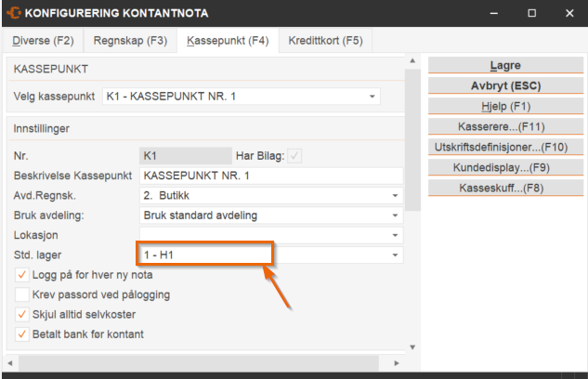Uncheck Logg på for hver ny nota
588x379 pixels.
(x=22, y=275)
